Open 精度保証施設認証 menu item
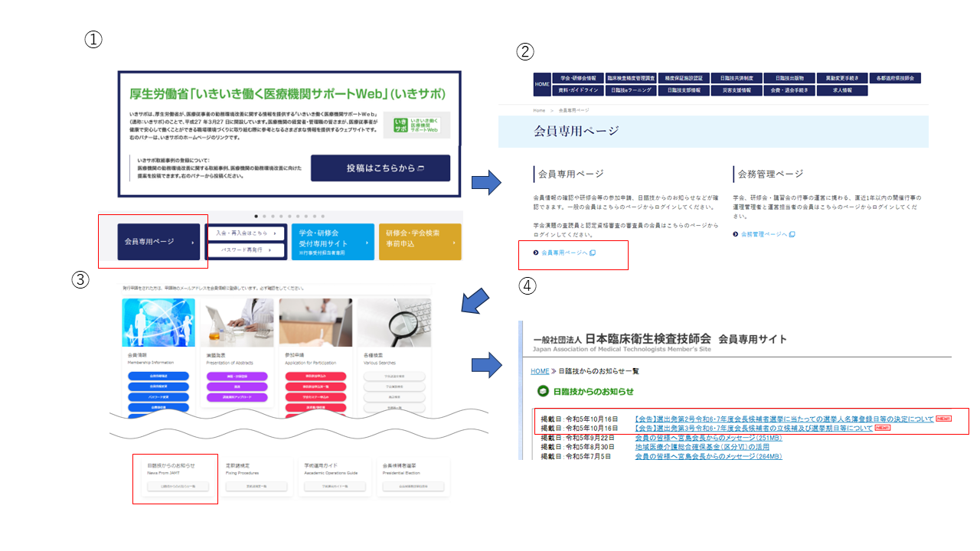Image resolution: width=980 pixels, height=551 pixels. coord(683,78)
